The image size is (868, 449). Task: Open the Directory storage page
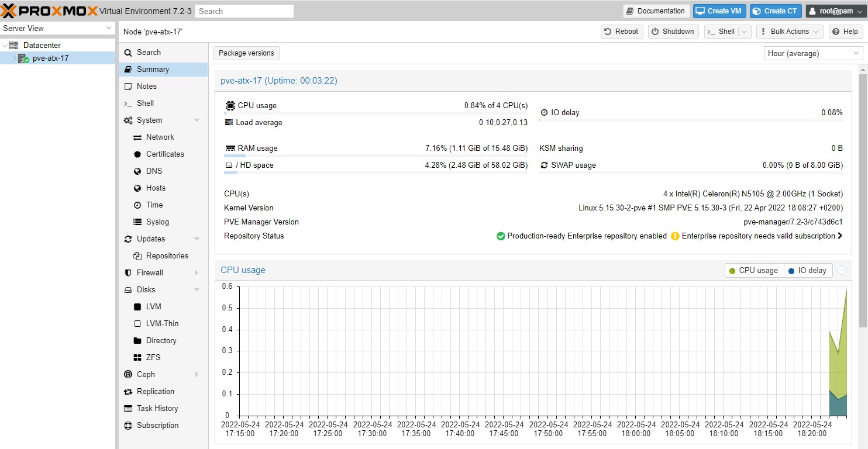(x=163, y=340)
